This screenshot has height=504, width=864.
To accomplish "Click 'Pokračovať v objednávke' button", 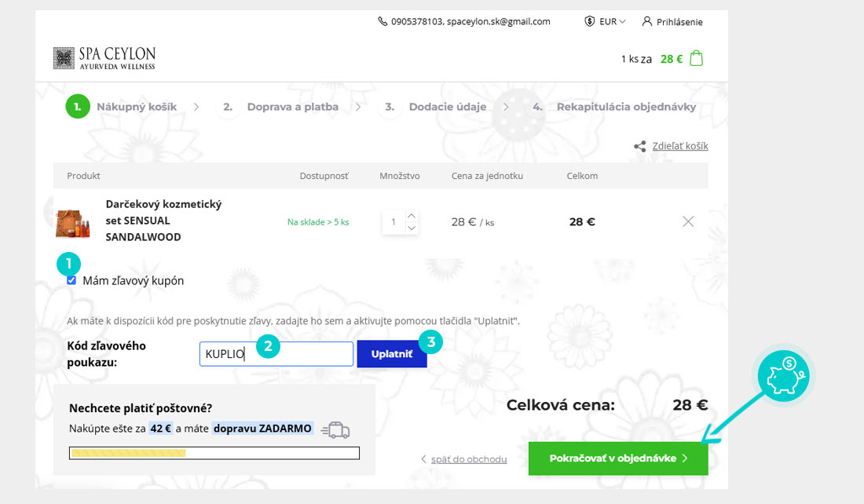I will coord(618,458).
